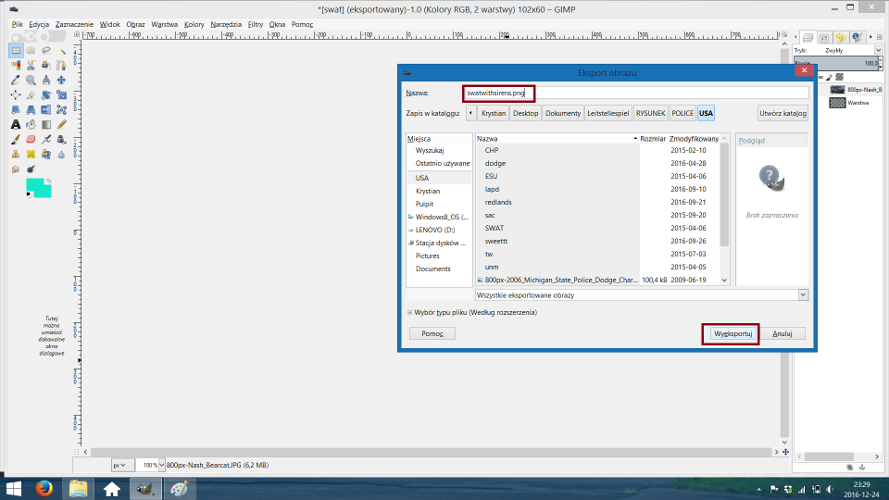
Task: Open the Plik menu
Action: pyautogui.click(x=17, y=24)
